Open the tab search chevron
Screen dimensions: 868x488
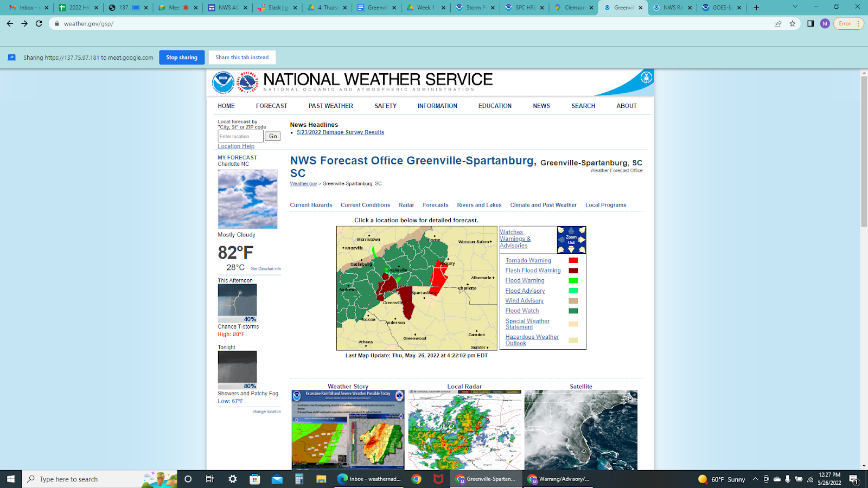pyautogui.click(x=795, y=7)
